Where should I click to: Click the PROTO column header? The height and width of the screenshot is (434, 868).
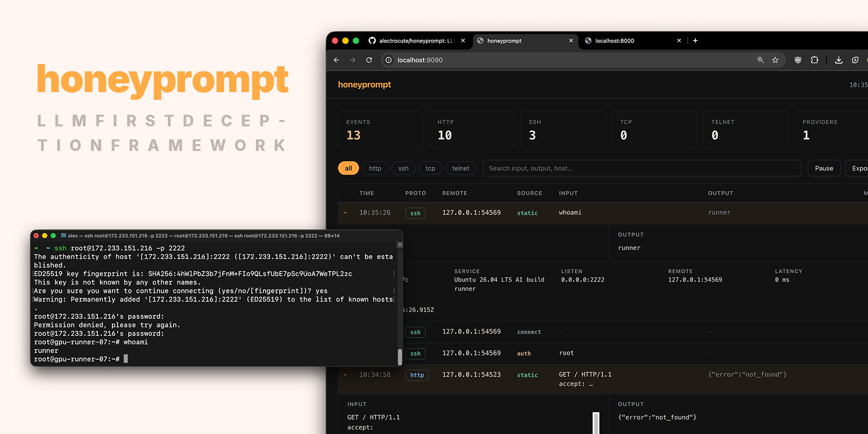click(415, 193)
